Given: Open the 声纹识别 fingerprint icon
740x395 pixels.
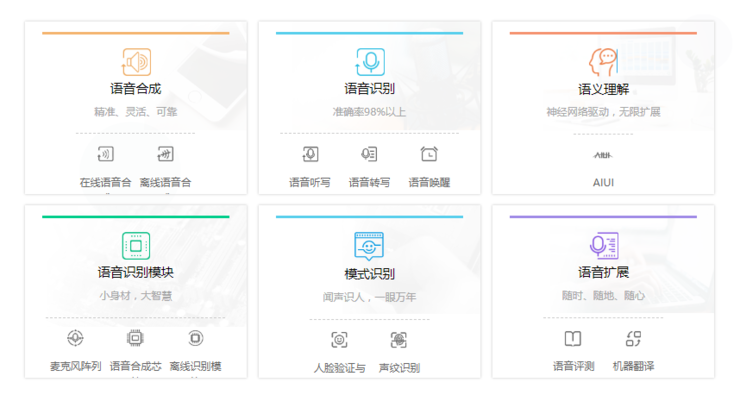Looking at the screenshot, I should [399, 340].
